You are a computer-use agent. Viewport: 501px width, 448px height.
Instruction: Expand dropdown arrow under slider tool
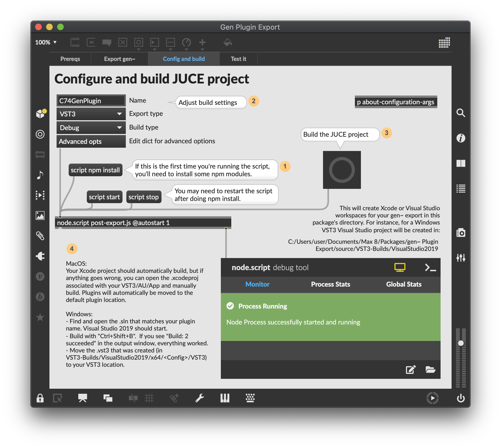[x=171, y=50]
